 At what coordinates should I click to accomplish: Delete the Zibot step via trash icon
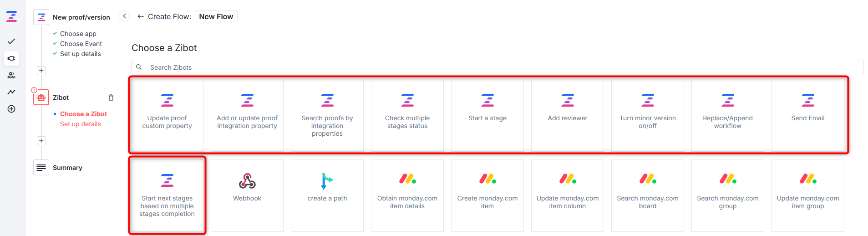tap(111, 97)
